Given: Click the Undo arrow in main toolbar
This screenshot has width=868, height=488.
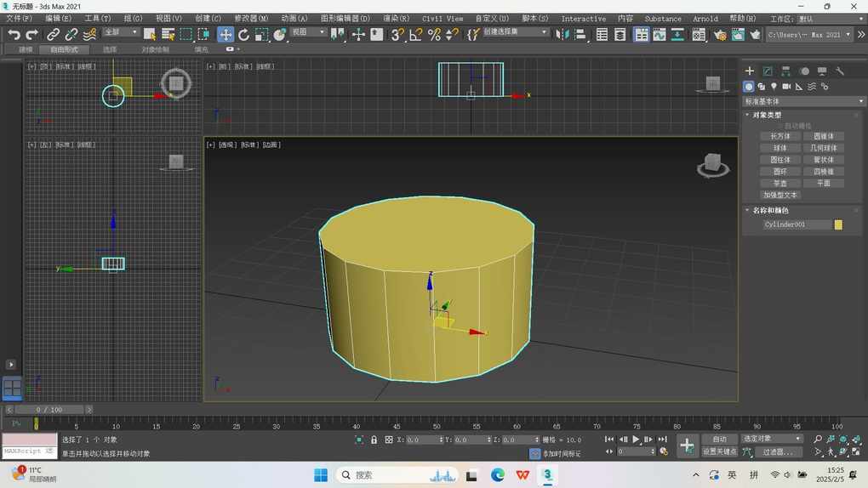Looking at the screenshot, I should click(x=14, y=35).
